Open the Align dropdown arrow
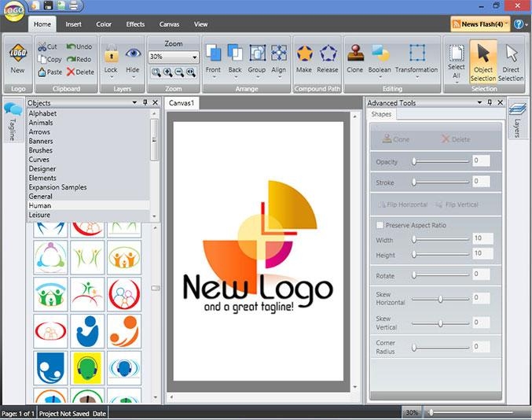This screenshot has width=532, height=420. (x=279, y=78)
